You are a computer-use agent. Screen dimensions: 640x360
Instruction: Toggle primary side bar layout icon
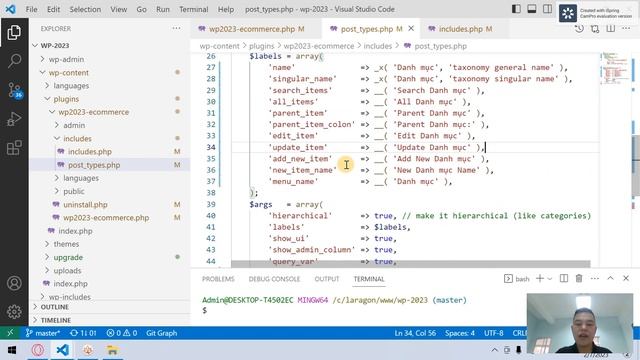[x=516, y=9]
